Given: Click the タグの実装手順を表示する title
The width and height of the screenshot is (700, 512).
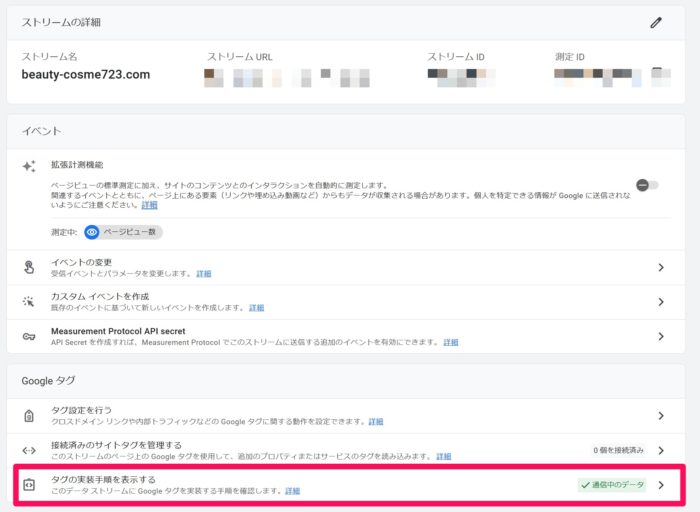Looking at the screenshot, I should coord(104,479).
